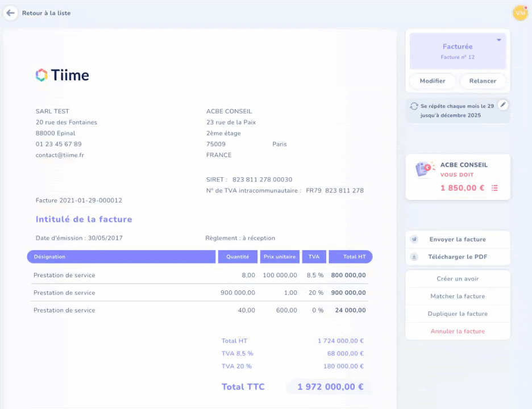Screen dimensions: 532x409
Task: Click the 180 000,00 € TVA 20 % value
Action: pos(343,366)
